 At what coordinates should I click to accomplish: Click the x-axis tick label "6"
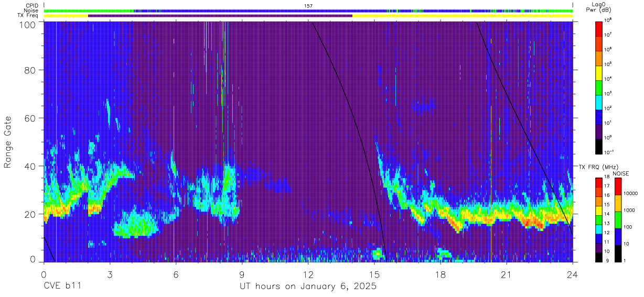pos(176,274)
